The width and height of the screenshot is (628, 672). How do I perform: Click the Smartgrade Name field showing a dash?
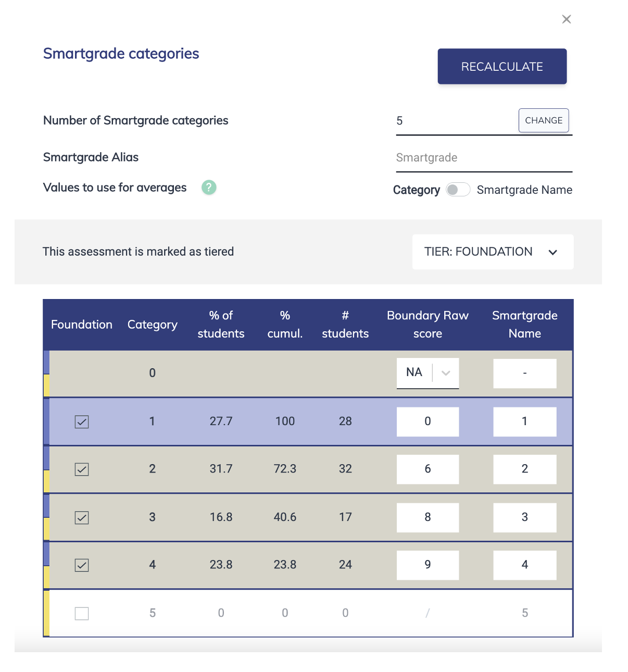point(524,373)
